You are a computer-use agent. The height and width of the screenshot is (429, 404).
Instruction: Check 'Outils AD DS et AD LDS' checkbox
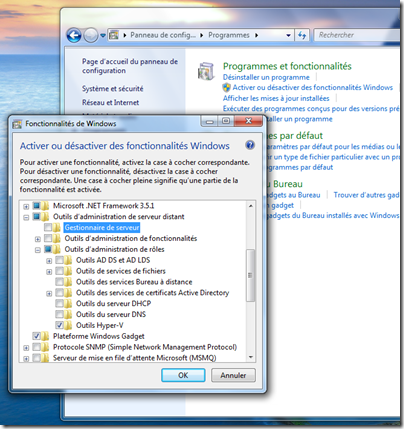60,260
